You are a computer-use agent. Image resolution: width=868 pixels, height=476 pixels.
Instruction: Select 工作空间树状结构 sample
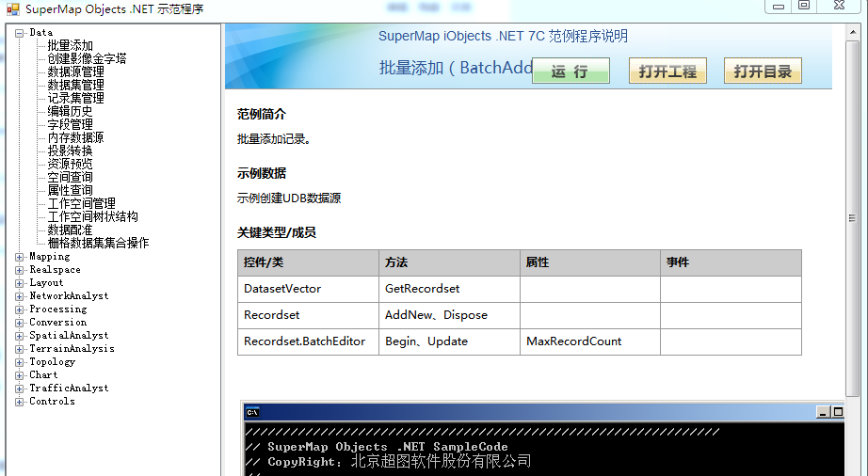click(92, 216)
